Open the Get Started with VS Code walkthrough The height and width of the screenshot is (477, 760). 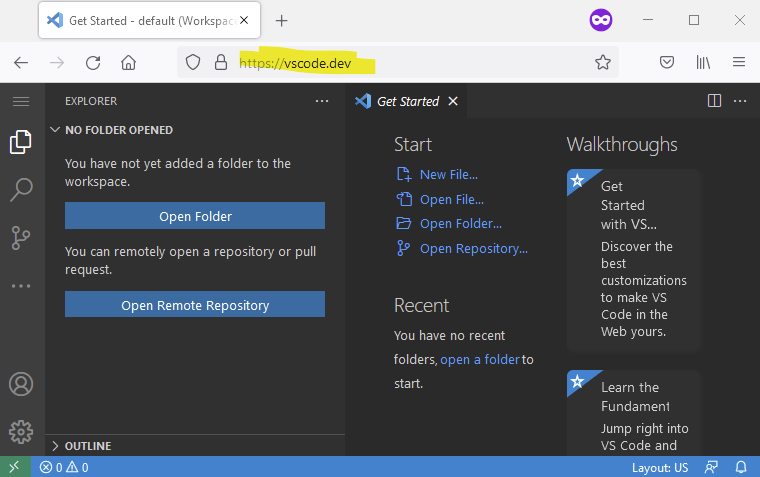(x=634, y=260)
